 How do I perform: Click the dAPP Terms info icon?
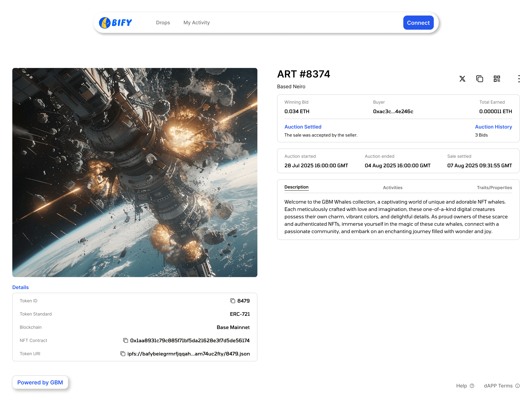tap(518, 386)
